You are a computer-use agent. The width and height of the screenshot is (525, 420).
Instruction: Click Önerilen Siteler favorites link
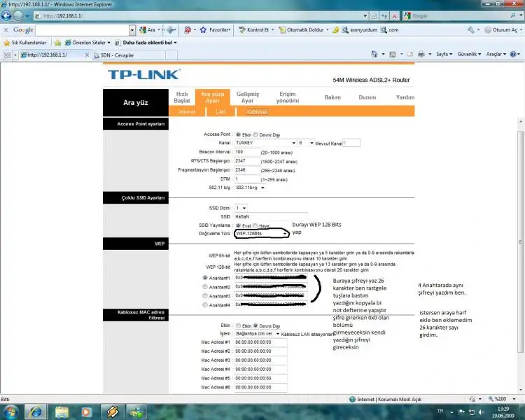tap(88, 43)
